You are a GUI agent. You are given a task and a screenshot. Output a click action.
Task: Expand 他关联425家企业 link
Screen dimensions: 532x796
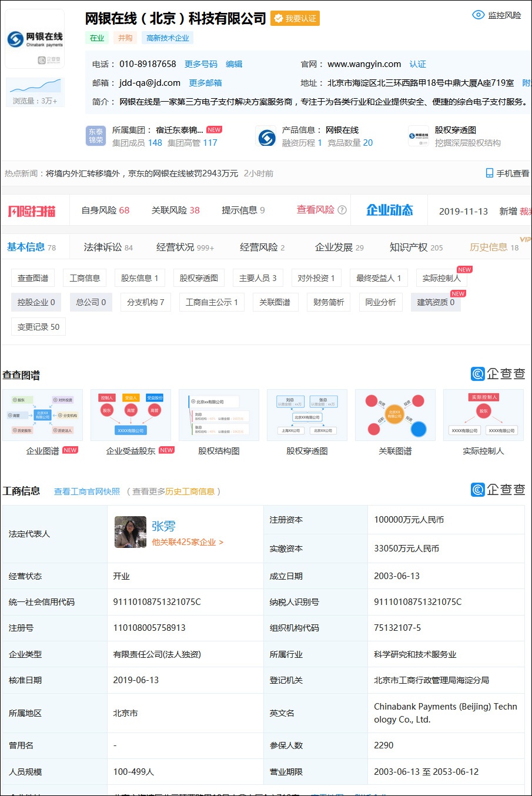point(188,542)
